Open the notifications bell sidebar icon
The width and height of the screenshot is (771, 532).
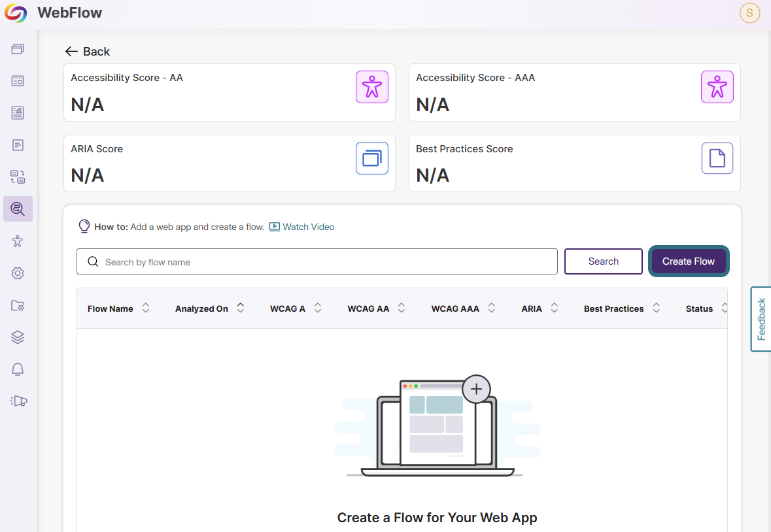[x=18, y=369]
